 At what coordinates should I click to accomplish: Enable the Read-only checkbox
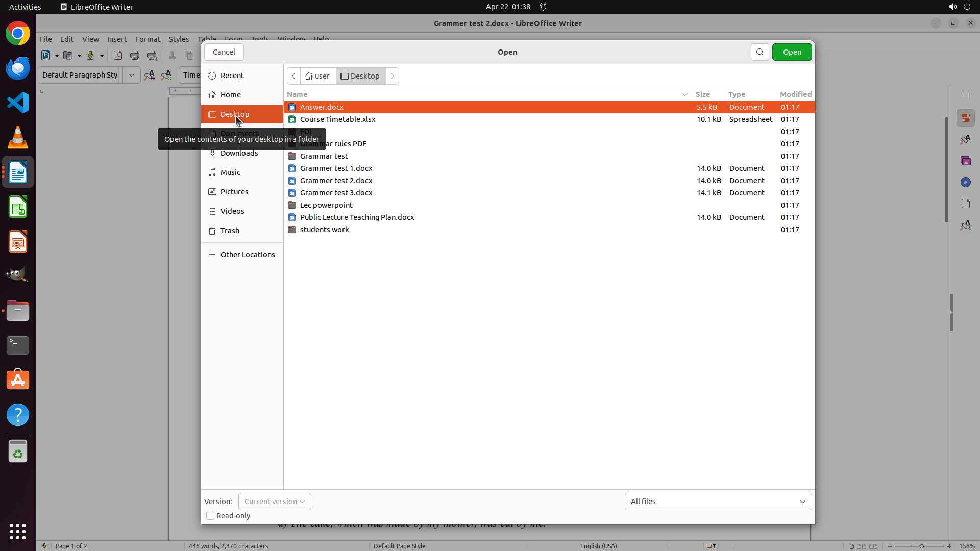(210, 516)
